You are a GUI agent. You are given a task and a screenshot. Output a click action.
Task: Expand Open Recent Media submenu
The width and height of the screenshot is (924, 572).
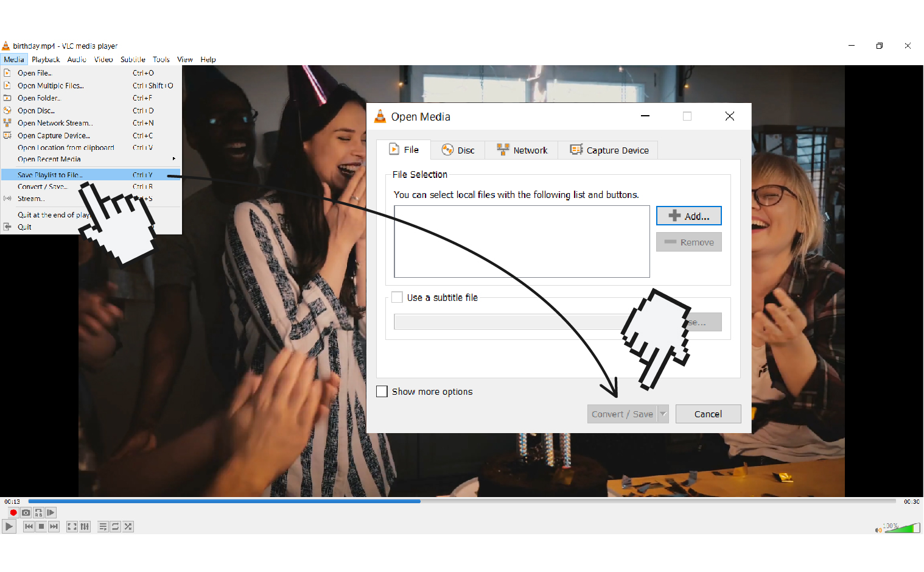(91, 160)
